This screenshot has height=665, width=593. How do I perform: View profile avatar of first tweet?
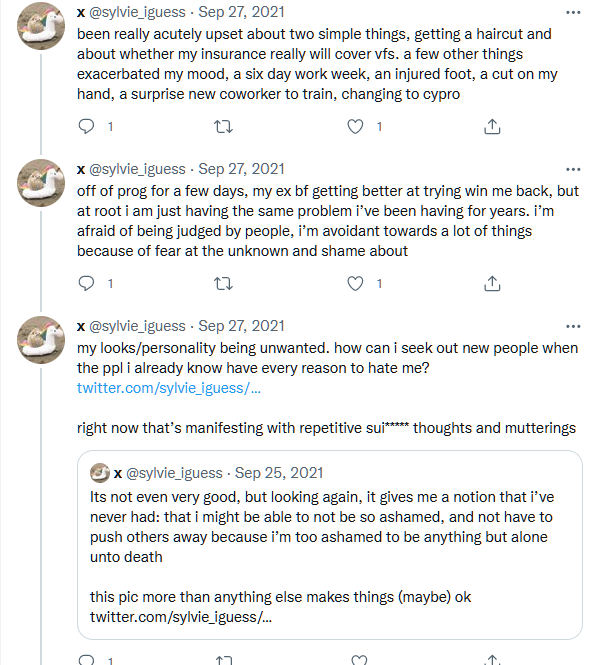(41, 26)
